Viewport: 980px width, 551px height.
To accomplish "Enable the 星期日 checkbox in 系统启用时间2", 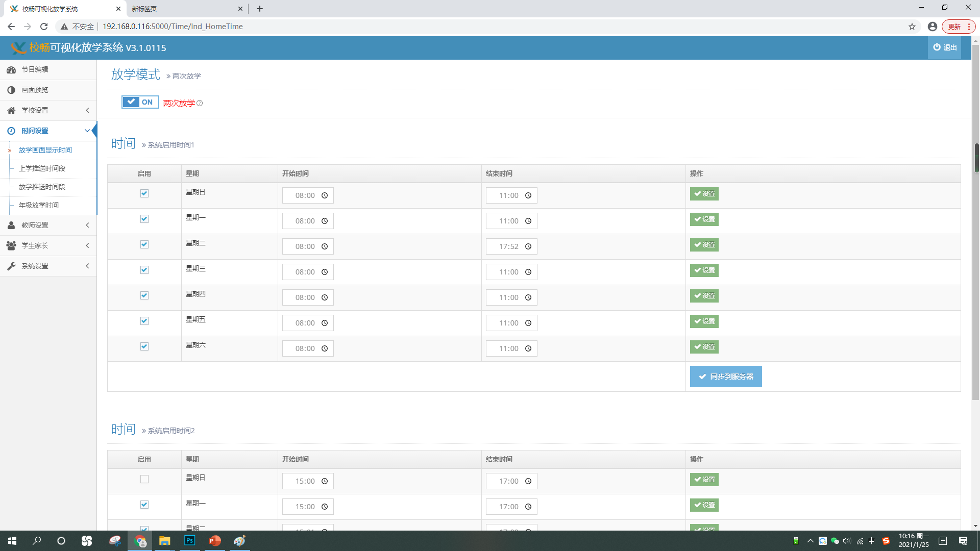I will tap(144, 479).
